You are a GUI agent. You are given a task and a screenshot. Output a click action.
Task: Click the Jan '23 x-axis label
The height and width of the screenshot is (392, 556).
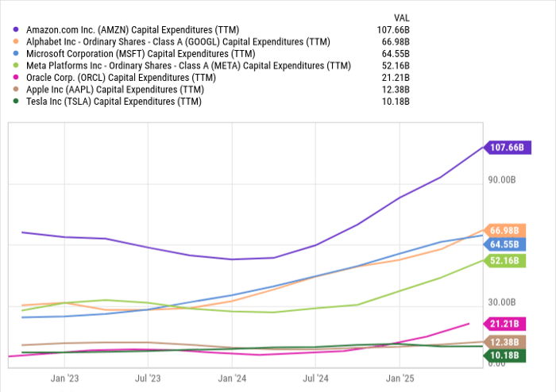64,379
